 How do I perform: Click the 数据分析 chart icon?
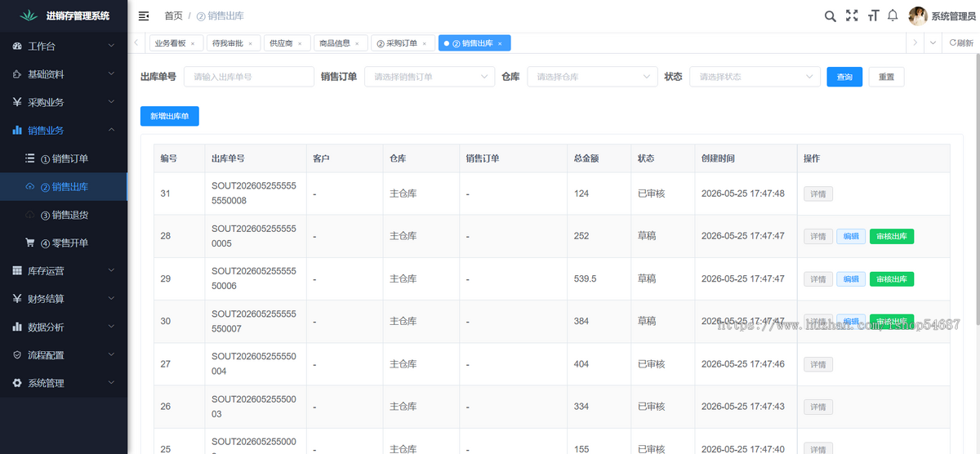coord(18,327)
